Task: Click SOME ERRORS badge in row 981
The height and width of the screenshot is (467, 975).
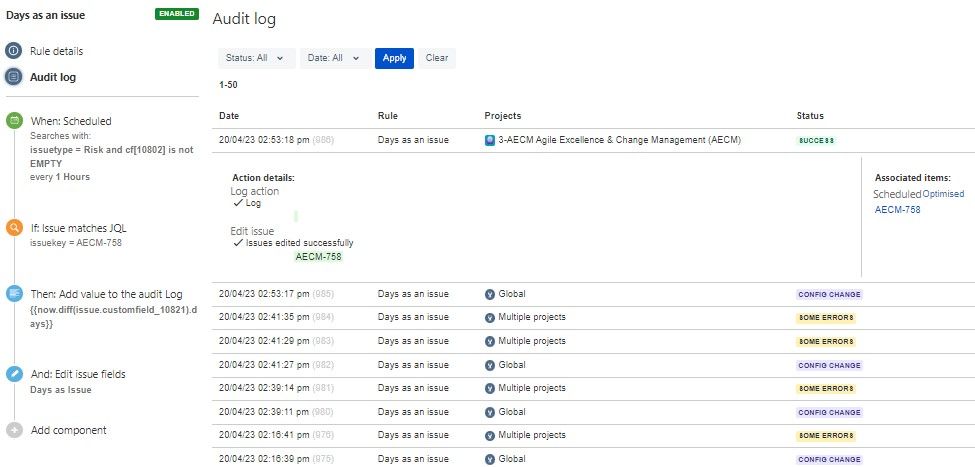Action: 826,389
